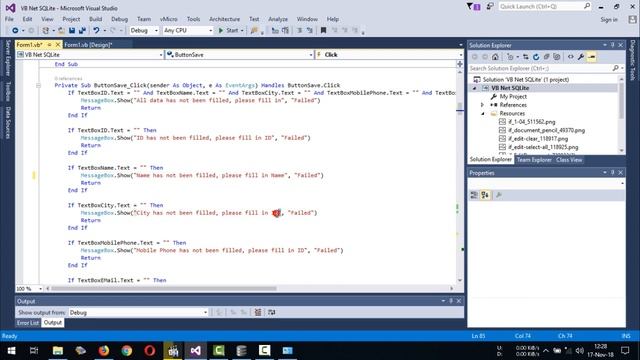Viewport: 640px width, 360px height.
Task: Select My Project in Solution Explorer
Action: tap(513, 96)
